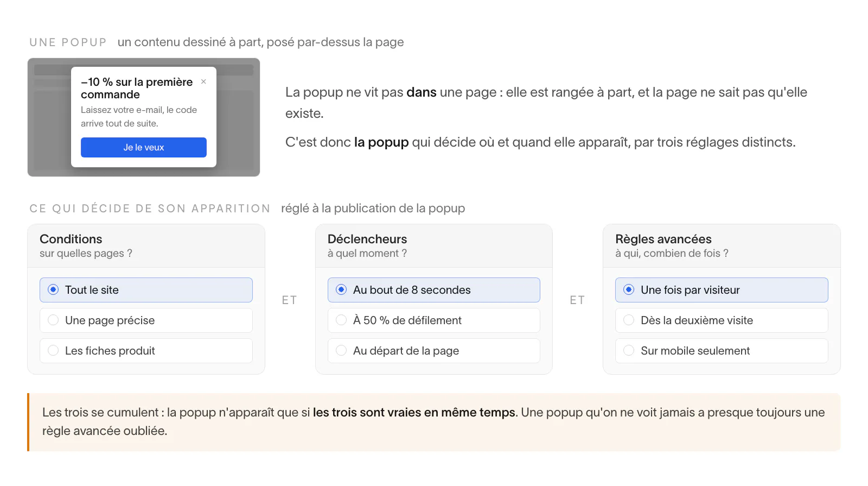The image size is (868, 486).
Task: Pick "Au bout de 8 secondes" trigger
Action: (434, 290)
